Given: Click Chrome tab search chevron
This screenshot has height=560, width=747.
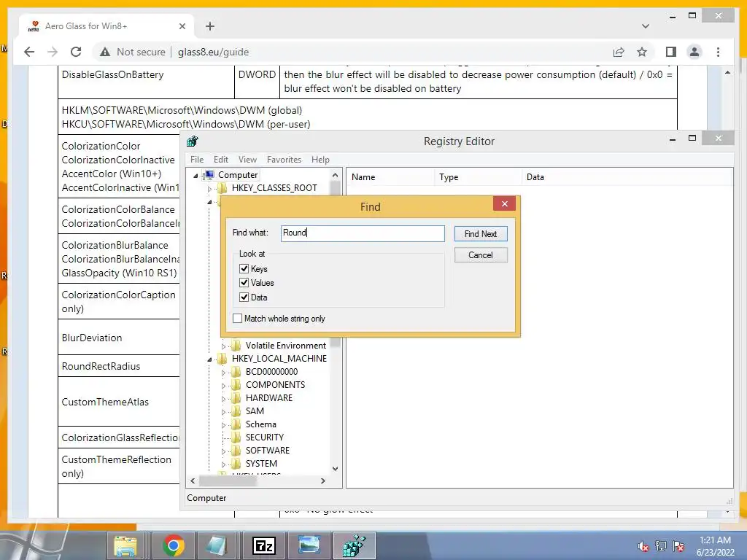Looking at the screenshot, I should (646, 26).
